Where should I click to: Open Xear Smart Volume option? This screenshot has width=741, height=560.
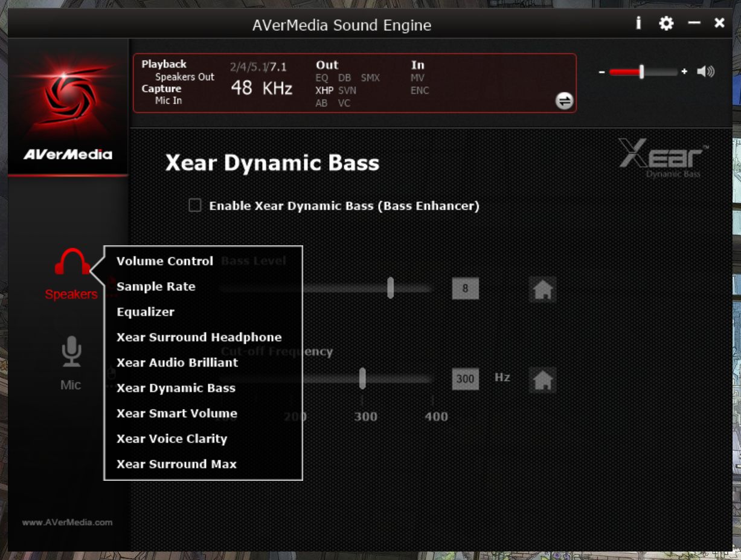tap(177, 413)
